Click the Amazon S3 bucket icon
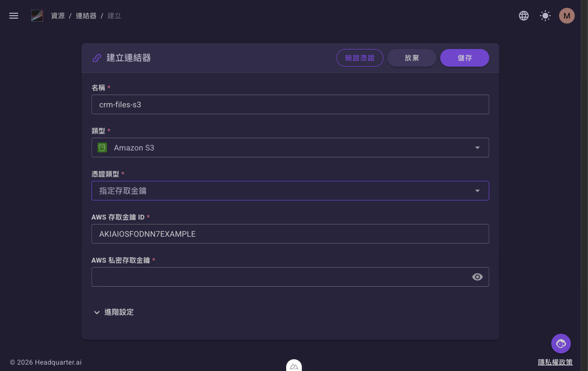 pos(102,148)
